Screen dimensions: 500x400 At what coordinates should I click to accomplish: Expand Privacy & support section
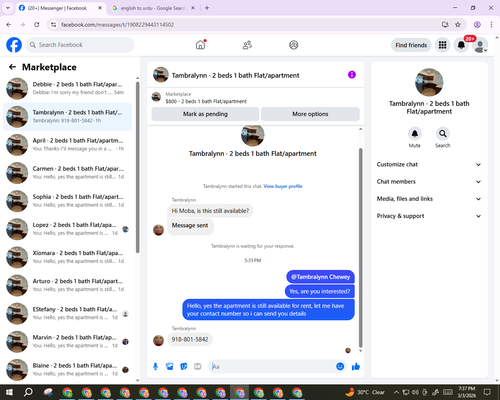(429, 216)
